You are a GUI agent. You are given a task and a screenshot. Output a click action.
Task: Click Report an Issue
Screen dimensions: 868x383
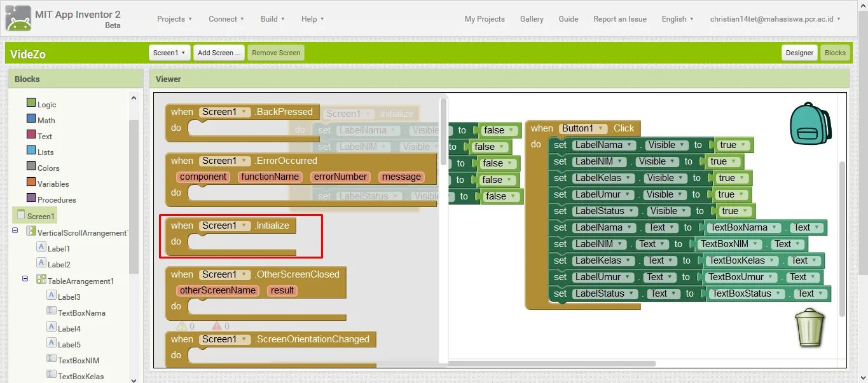pyautogui.click(x=620, y=19)
